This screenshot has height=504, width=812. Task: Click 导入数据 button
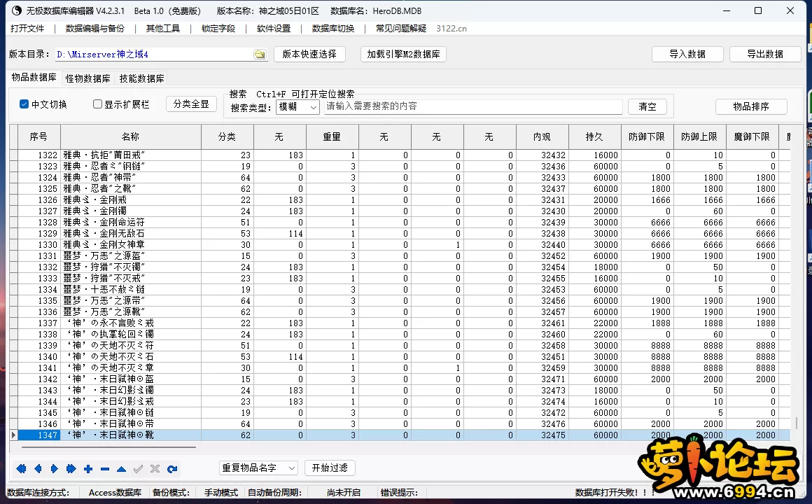point(687,54)
